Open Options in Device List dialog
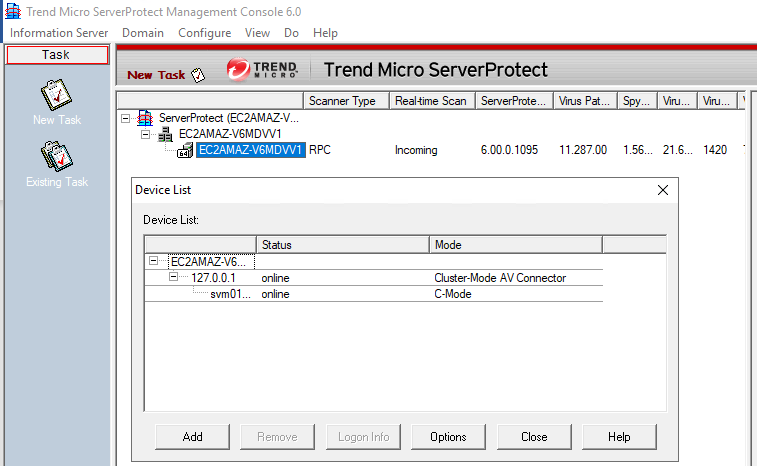 pyautogui.click(x=448, y=437)
